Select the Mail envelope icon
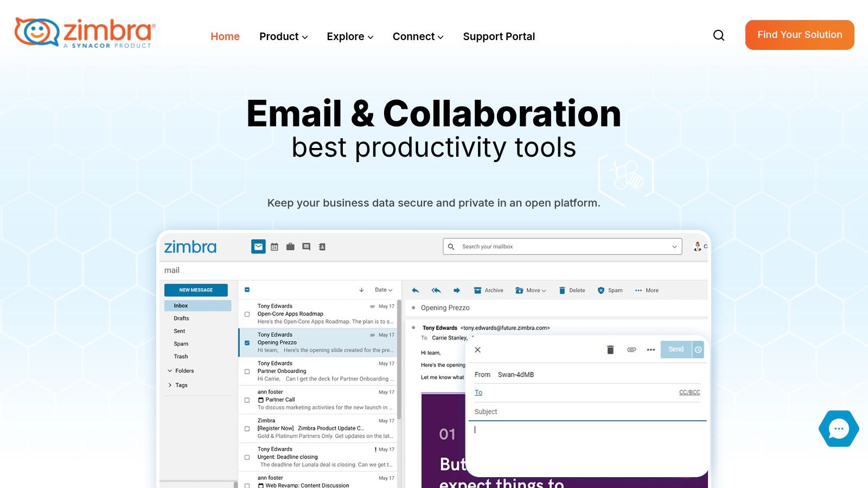 258,246
